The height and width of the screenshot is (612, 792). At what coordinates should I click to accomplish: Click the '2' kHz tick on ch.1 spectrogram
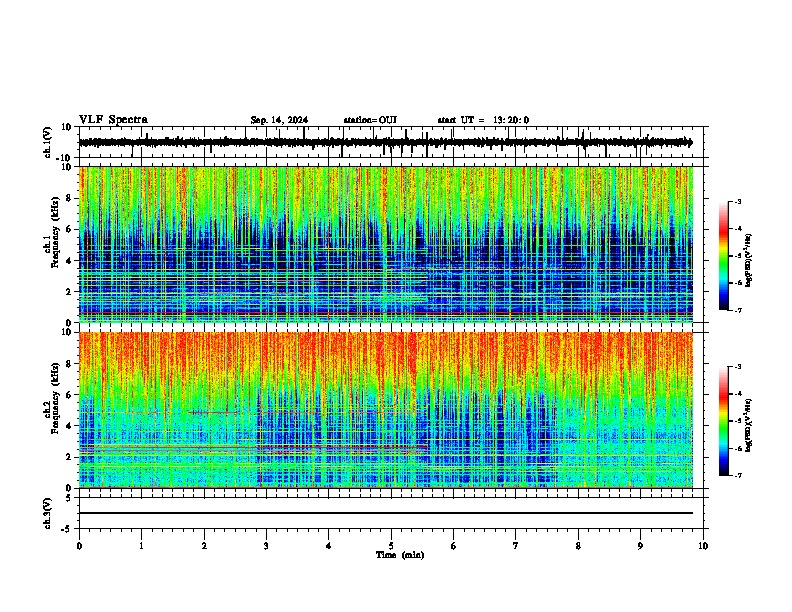pyautogui.click(x=70, y=292)
